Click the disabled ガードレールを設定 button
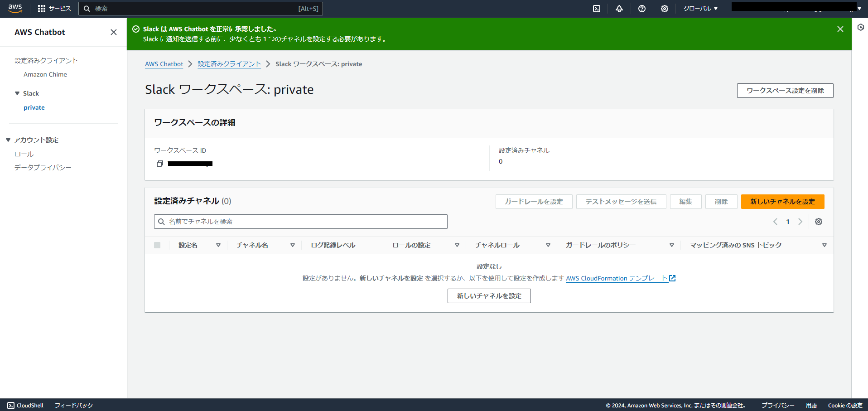 pyautogui.click(x=534, y=202)
